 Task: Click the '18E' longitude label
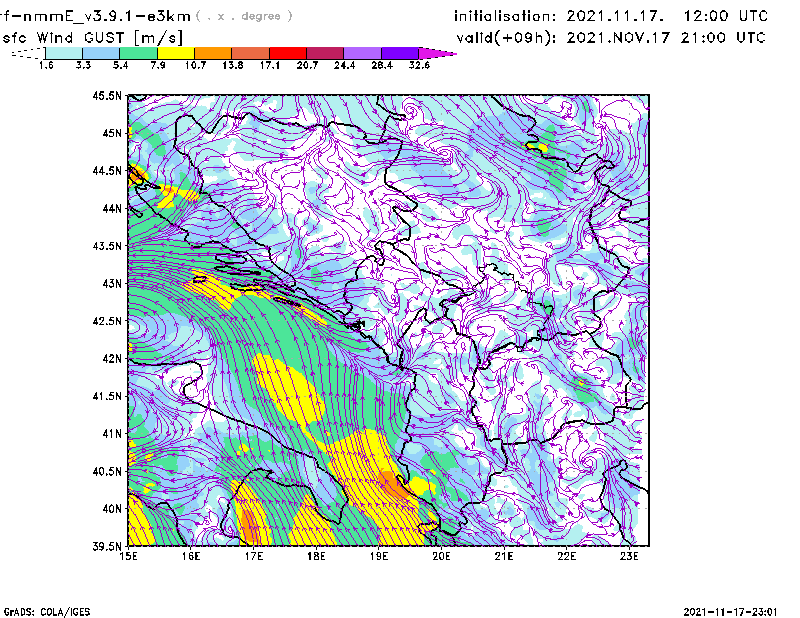[x=316, y=556]
